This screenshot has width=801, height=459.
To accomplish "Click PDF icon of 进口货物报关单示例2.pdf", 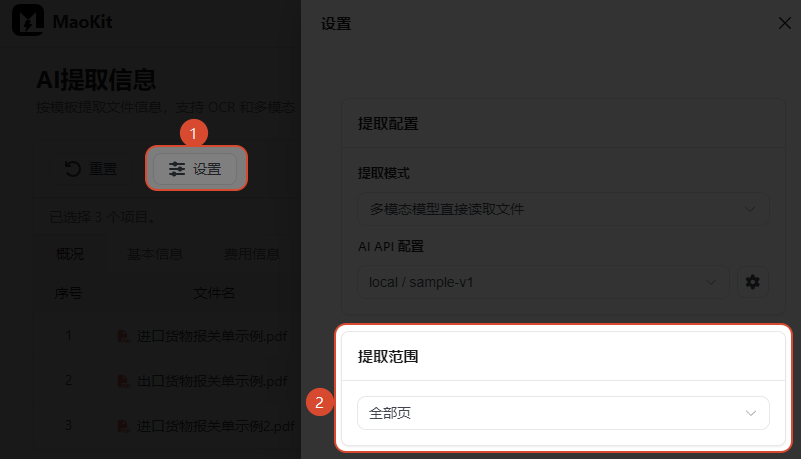I will 123,426.
